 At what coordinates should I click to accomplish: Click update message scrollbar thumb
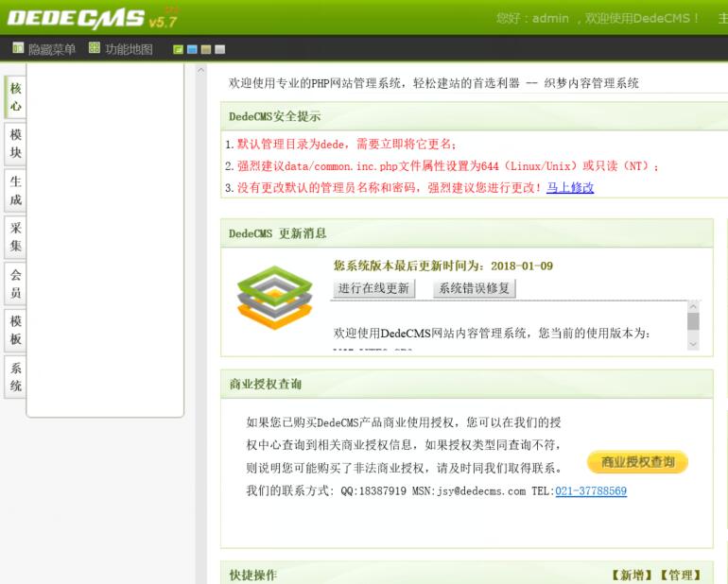(693, 321)
